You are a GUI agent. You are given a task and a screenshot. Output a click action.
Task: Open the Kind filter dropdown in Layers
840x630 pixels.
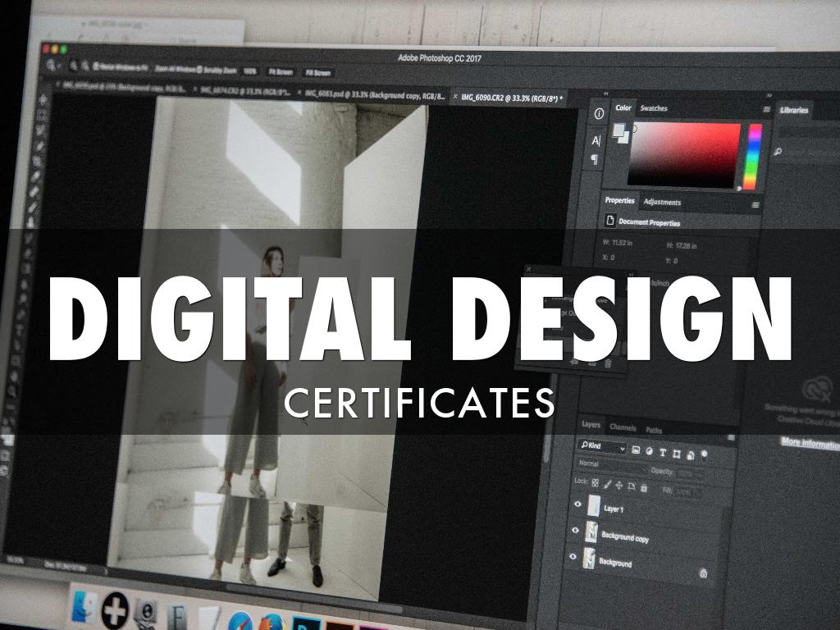[602, 448]
